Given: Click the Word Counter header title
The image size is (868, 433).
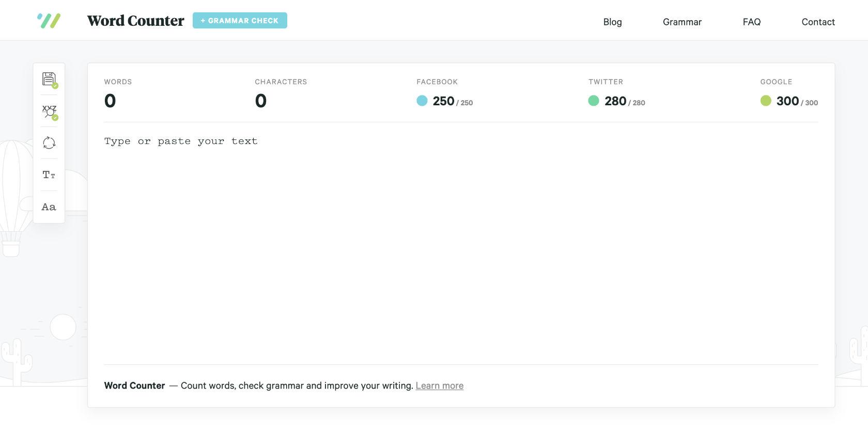Looking at the screenshot, I should click(135, 21).
